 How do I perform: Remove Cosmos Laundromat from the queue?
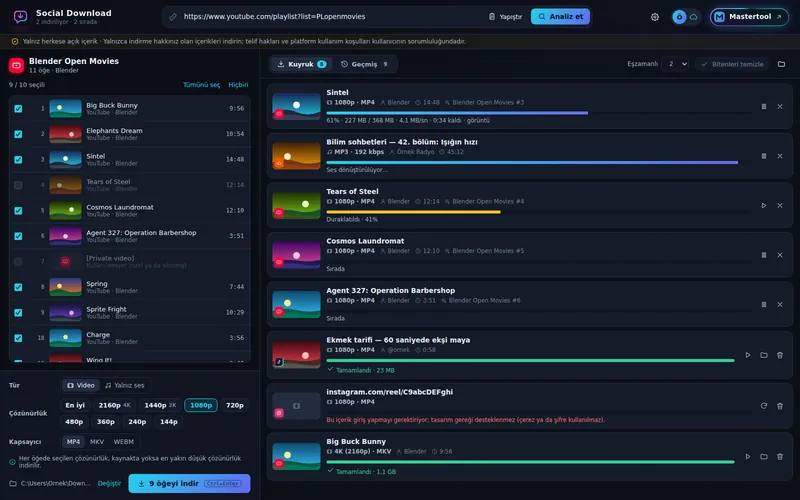[780, 255]
